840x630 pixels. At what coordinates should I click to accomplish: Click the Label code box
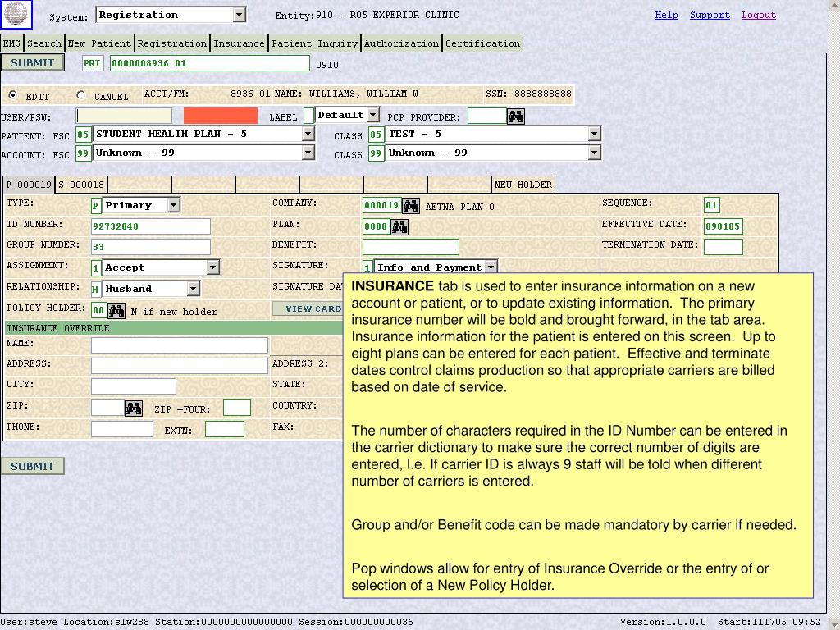pos(308,116)
